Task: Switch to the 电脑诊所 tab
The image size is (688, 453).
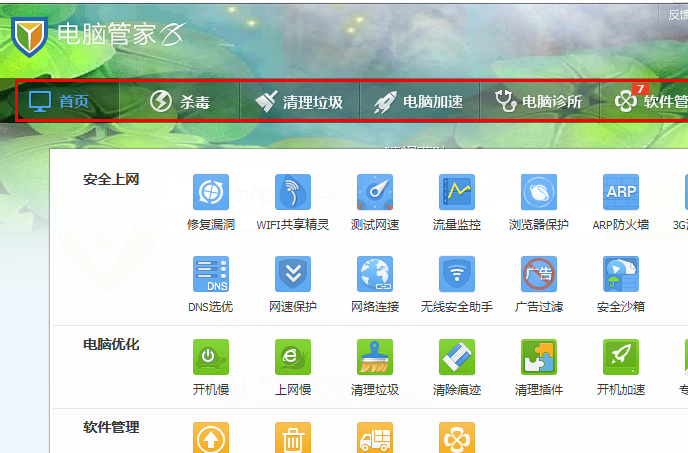Action: (539, 101)
